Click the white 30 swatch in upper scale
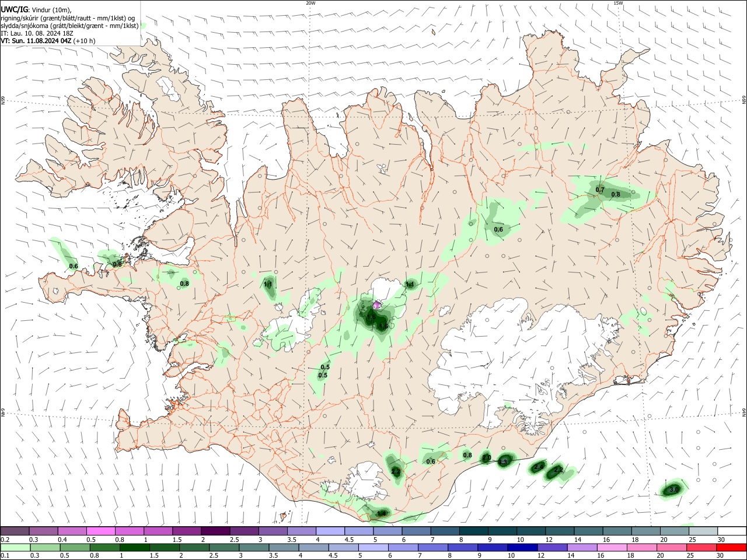The width and height of the screenshot is (747, 560). (x=732, y=531)
